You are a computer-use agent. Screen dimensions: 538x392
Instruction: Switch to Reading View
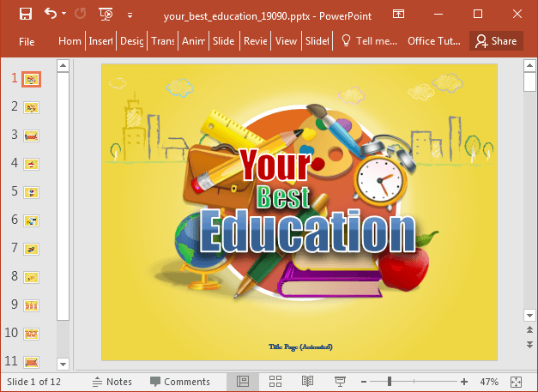pyautogui.click(x=307, y=382)
